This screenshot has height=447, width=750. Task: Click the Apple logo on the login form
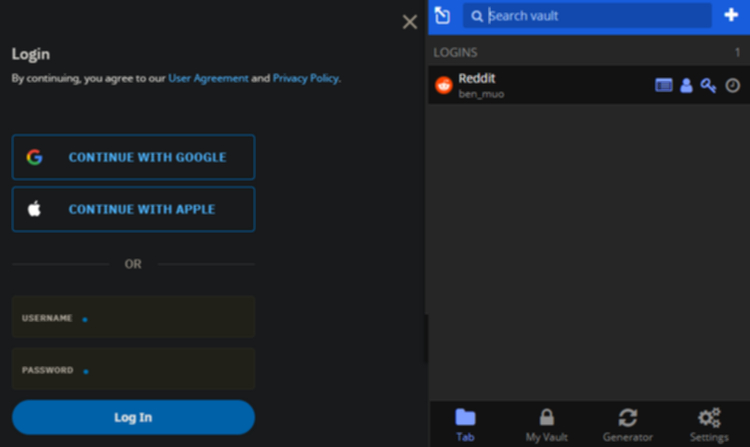click(x=34, y=209)
